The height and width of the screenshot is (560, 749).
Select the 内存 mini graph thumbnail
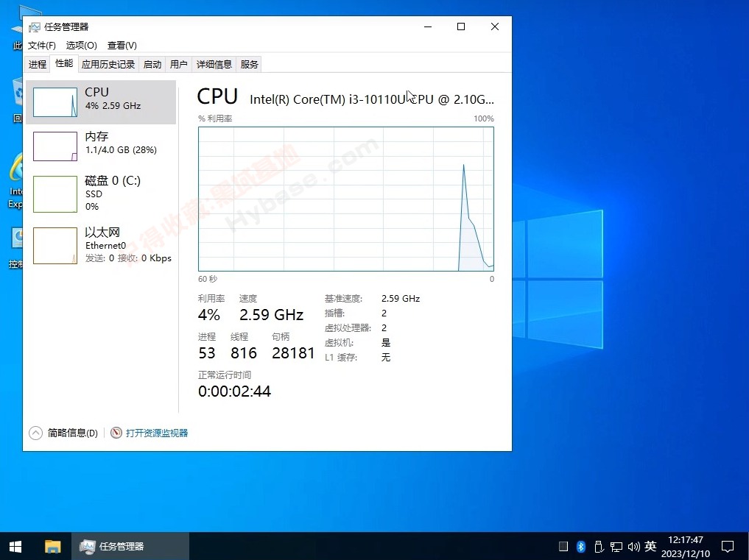coord(55,146)
